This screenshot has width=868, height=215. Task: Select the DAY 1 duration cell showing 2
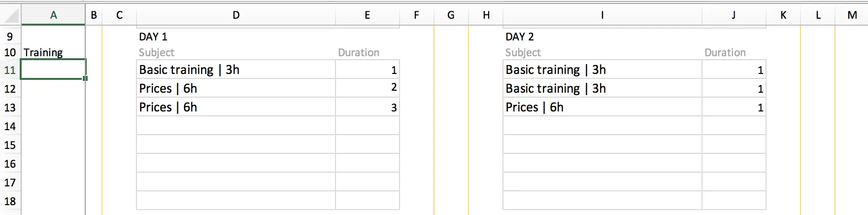pos(367,88)
